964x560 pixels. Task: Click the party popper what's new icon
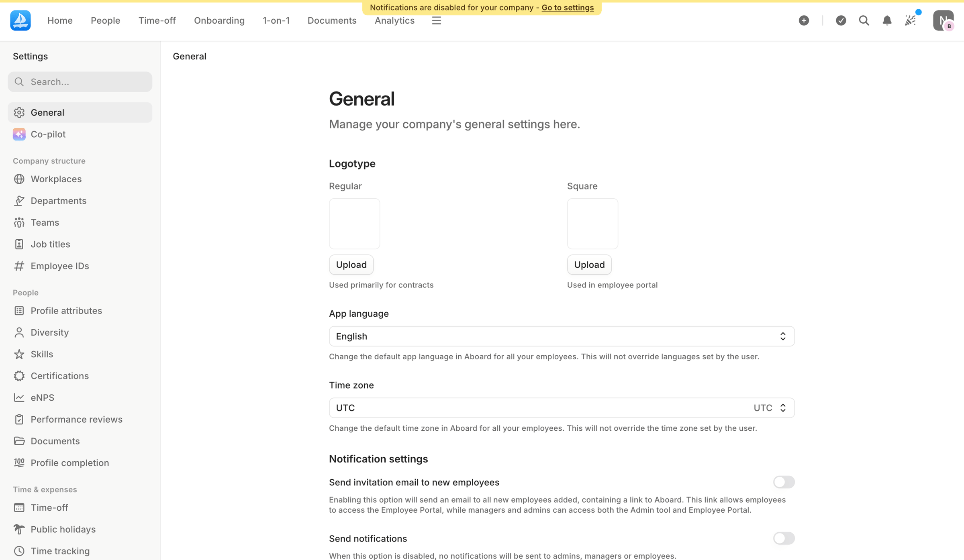911,20
